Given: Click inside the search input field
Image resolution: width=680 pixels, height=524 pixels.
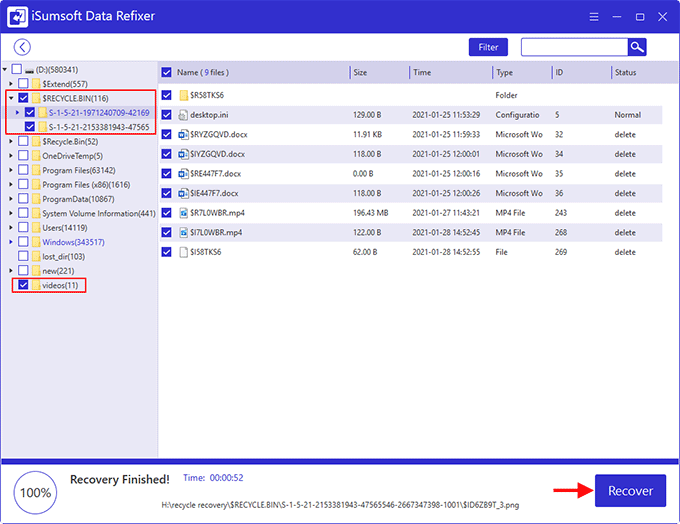Looking at the screenshot, I should 574,47.
